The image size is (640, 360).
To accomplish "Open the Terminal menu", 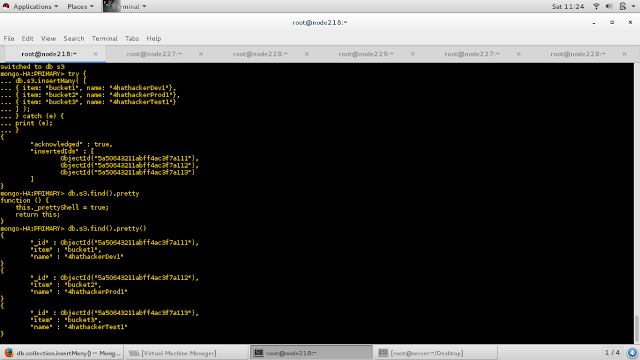I will (104, 38).
